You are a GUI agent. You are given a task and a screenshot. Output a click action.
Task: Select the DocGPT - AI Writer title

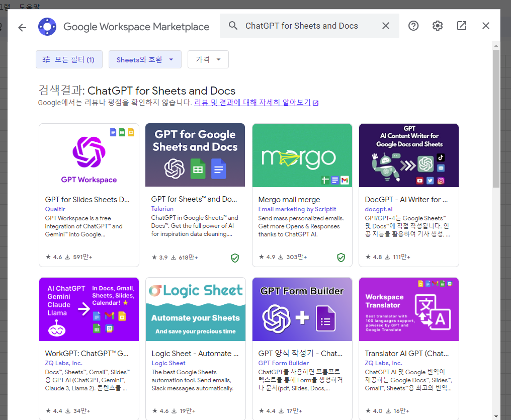pos(406,199)
